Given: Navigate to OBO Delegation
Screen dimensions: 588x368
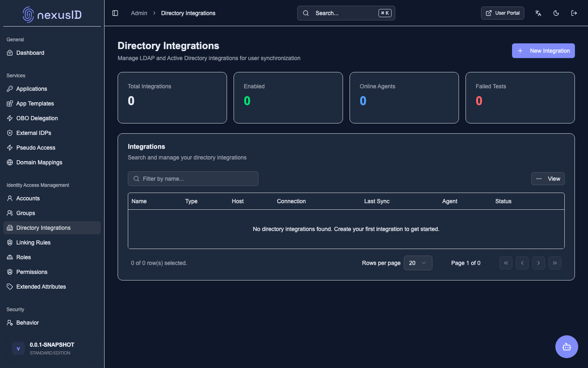Looking at the screenshot, I should click(x=52, y=118).
